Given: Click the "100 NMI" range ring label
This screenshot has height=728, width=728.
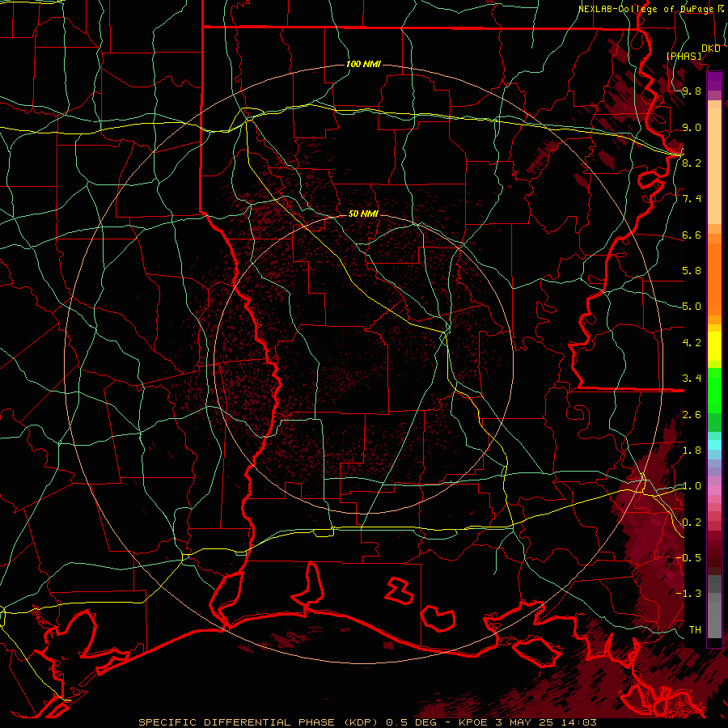Looking at the screenshot, I should pos(363,64).
